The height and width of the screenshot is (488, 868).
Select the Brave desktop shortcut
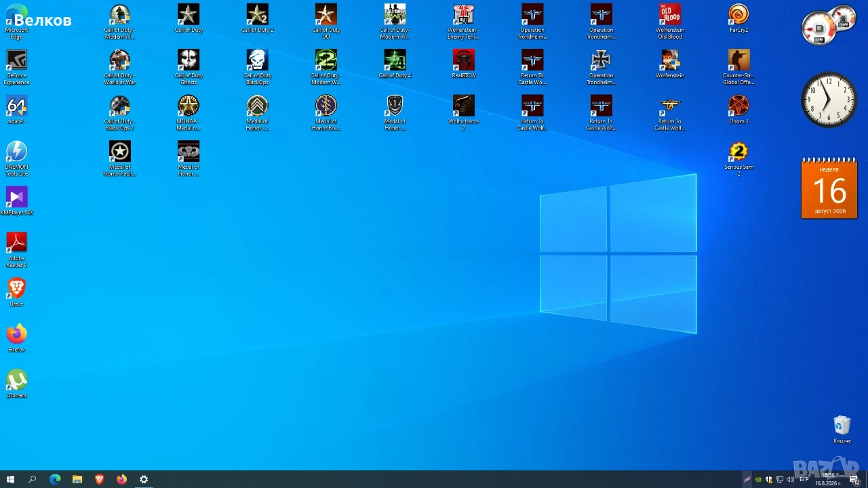(16, 292)
